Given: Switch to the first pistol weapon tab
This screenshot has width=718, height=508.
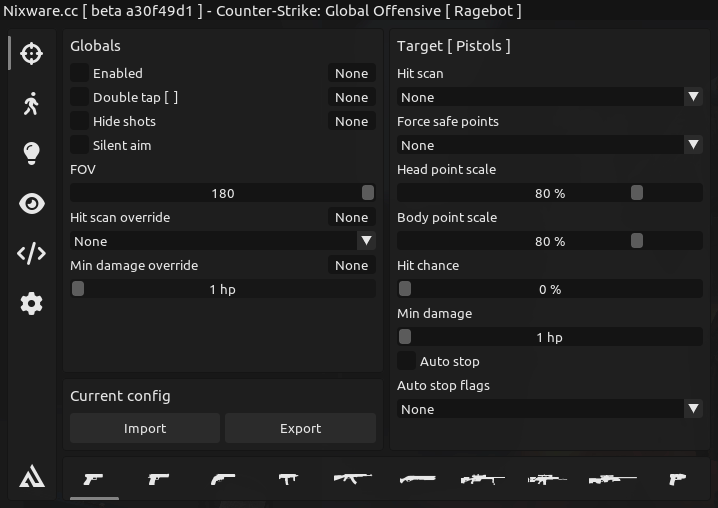Looking at the screenshot, I should (x=94, y=480).
